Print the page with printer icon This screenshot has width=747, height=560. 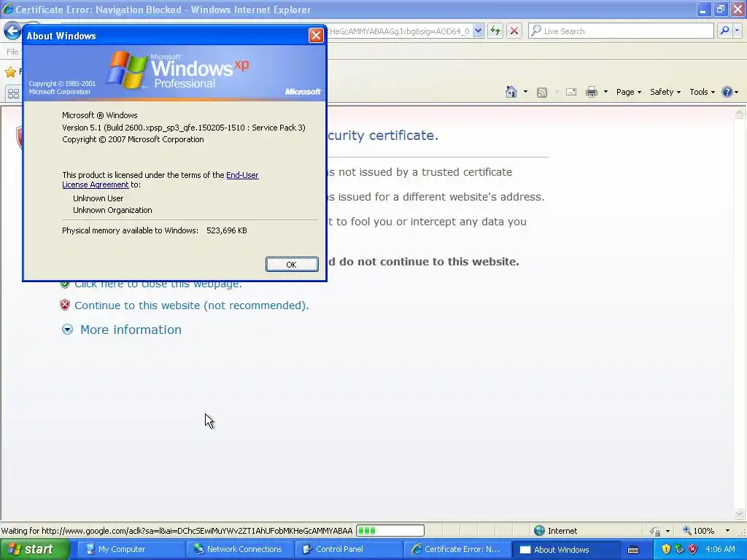point(592,92)
